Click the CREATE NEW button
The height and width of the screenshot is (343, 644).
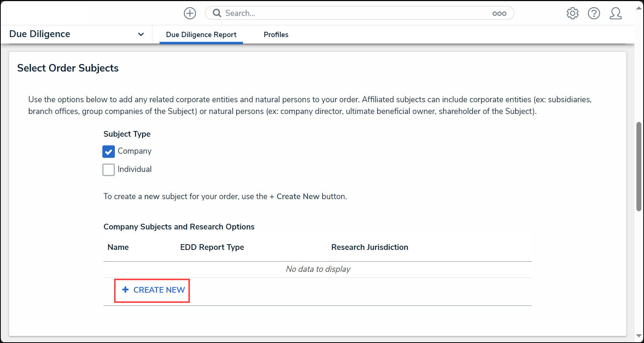tap(152, 290)
